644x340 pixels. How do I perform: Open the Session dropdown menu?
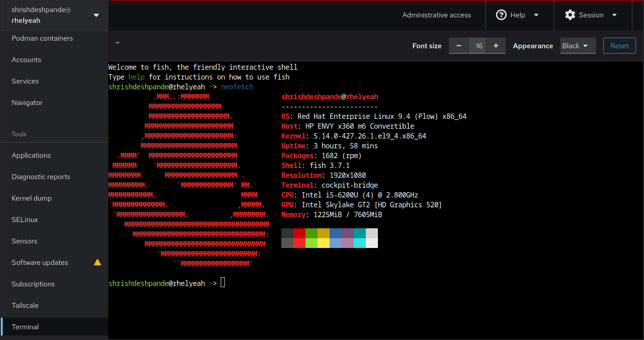(593, 15)
